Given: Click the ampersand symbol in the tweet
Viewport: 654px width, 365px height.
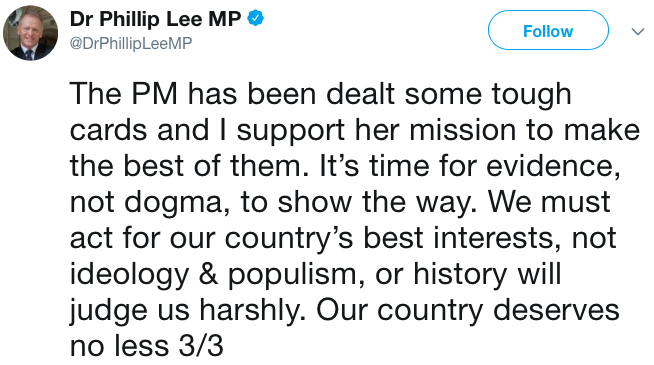Looking at the screenshot, I should (208, 274).
